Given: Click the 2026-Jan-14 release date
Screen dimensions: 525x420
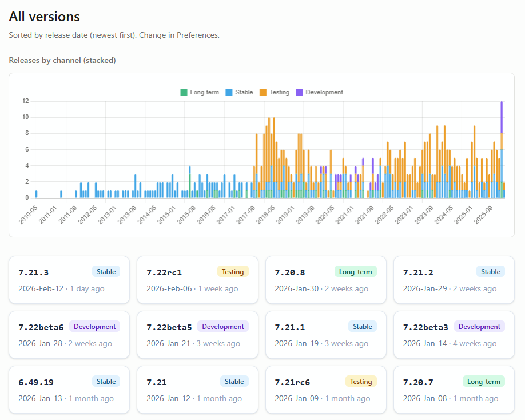Looking at the screenshot, I should (x=425, y=344).
